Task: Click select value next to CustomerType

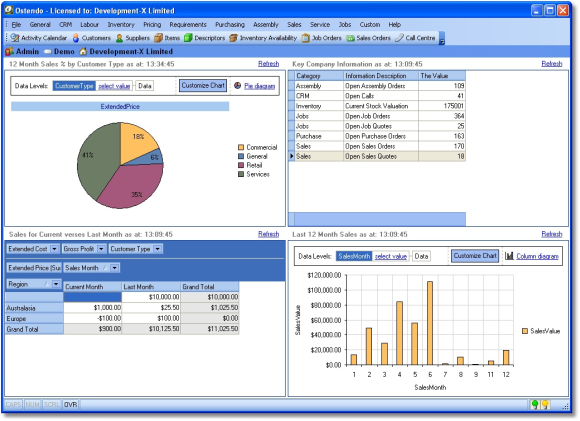Action: (114, 86)
